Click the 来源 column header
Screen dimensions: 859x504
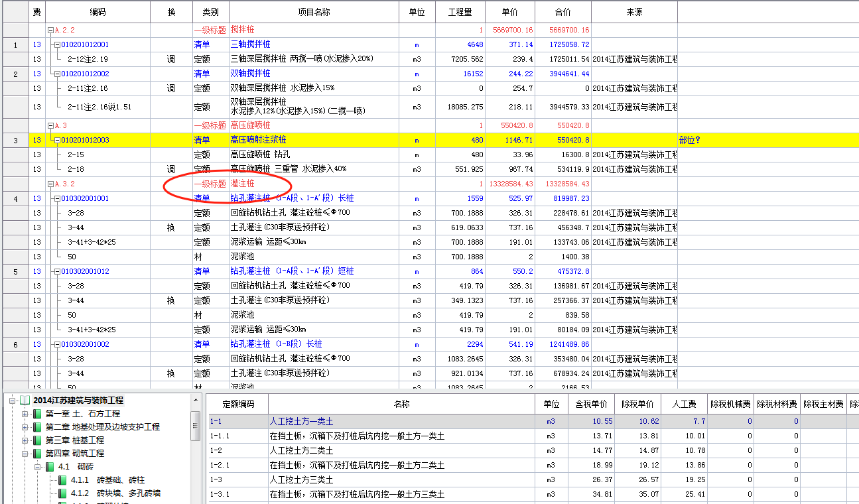[634, 13]
